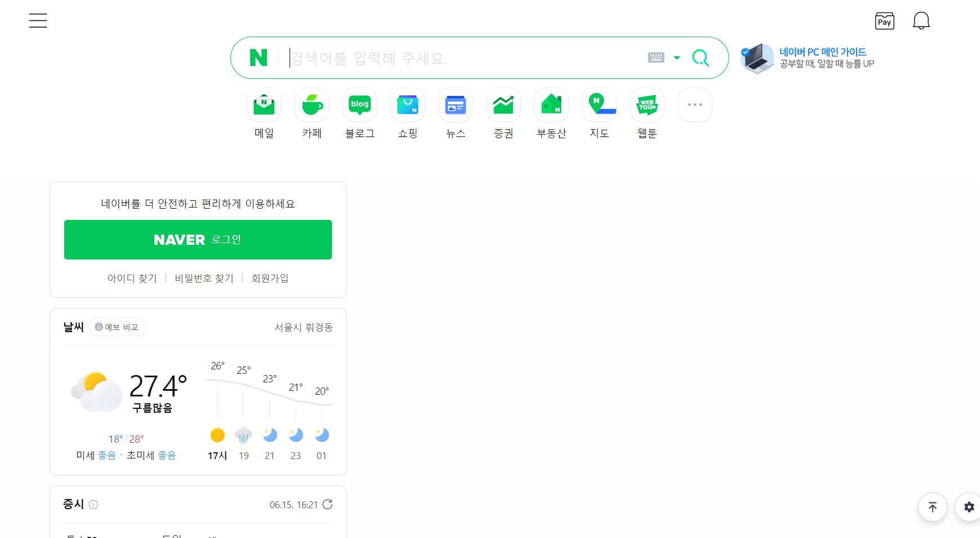Open the 부동산 shortcut icon
The width and height of the screenshot is (980, 538).
coord(551,104)
